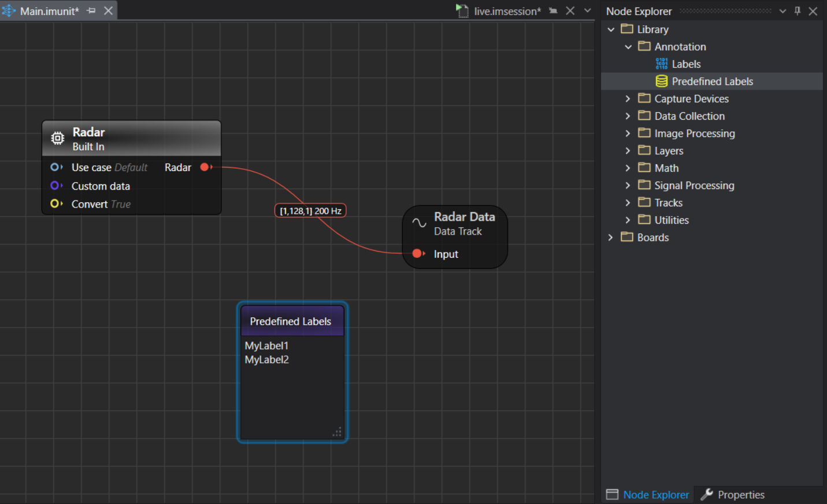Expand the Boards folder
The image size is (827, 504).
[x=610, y=238]
